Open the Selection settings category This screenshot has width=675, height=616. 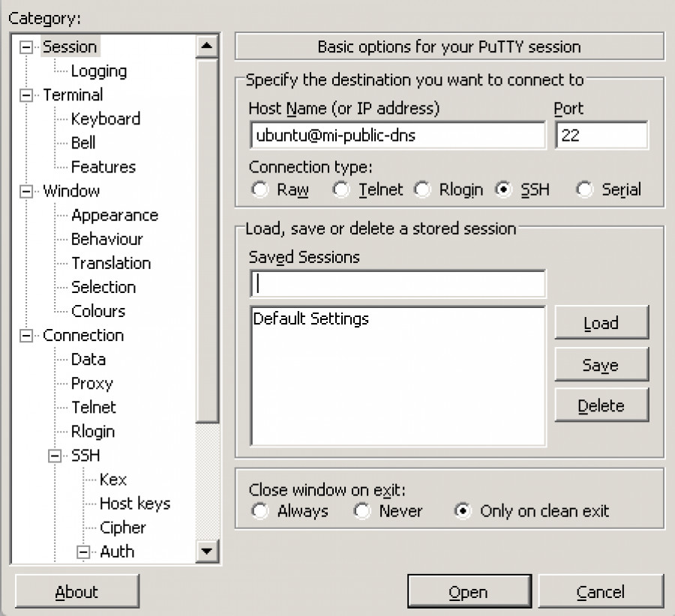pyautogui.click(x=103, y=287)
